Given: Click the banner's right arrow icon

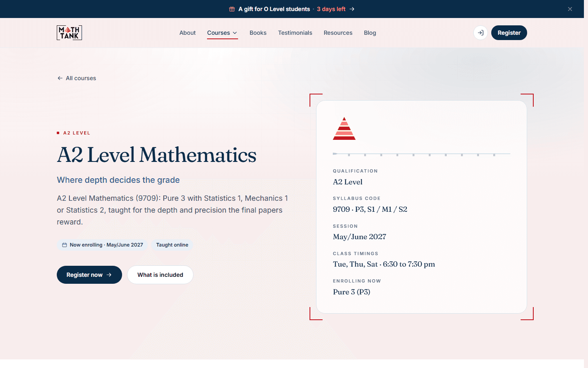Looking at the screenshot, I should coord(352,9).
